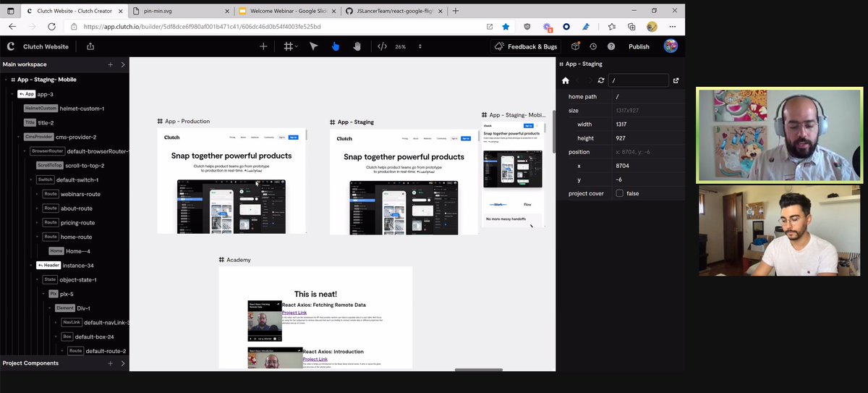Collapse Main workspace panel with chevron
This screenshot has height=393, width=868.
[x=122, y=64]
